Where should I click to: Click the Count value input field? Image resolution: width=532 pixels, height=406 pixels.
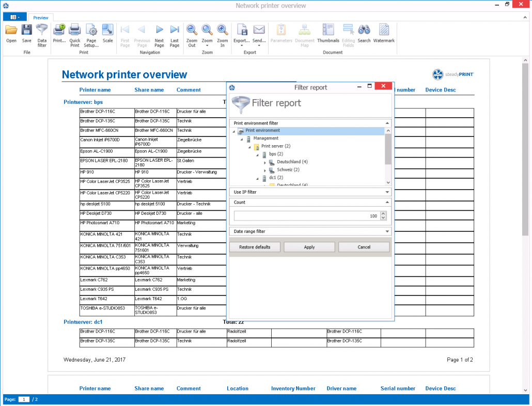click(306, 216)
